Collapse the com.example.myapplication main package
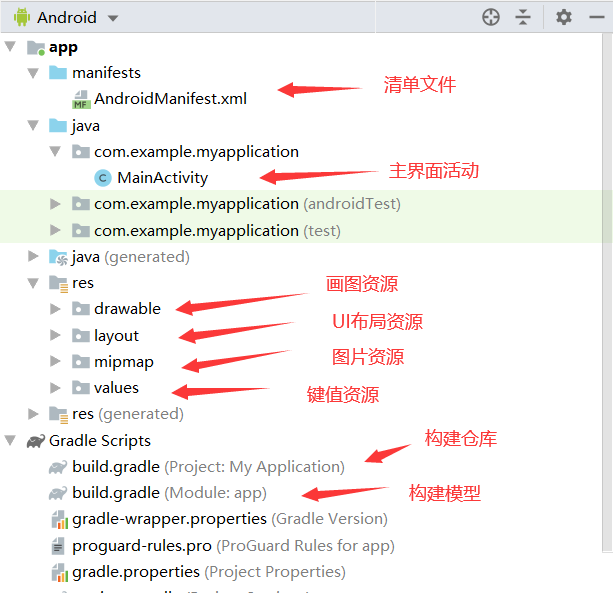The image size is (613, 593). tap(56, 152)
